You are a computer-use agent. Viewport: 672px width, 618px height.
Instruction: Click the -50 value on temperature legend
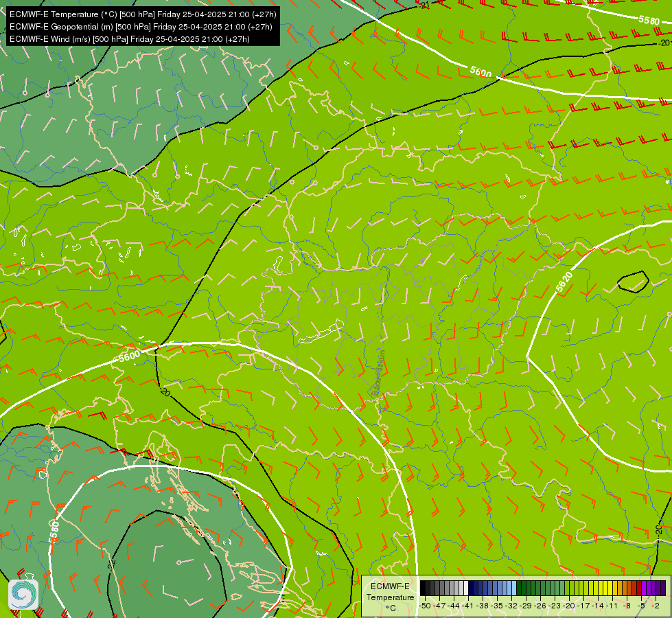(x=425, y=606)
